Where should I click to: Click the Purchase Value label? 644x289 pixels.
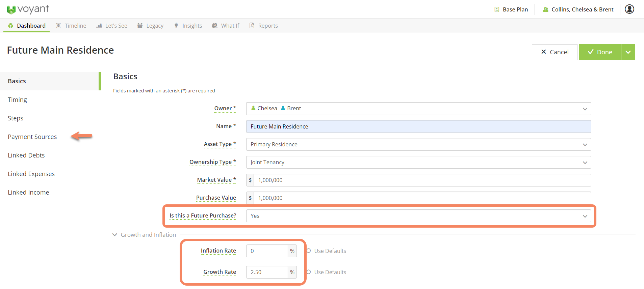coord(216,198)
